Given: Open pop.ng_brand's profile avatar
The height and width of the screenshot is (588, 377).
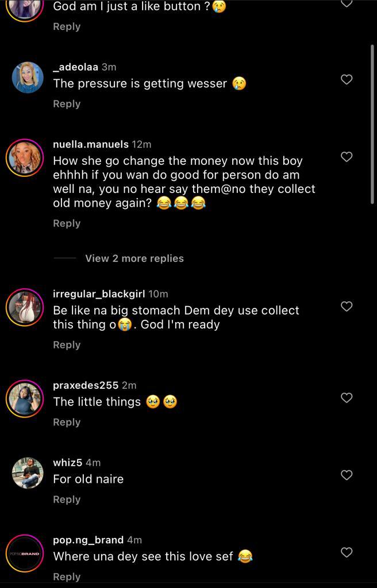Looking at the screenshot, I should (25, 554).
